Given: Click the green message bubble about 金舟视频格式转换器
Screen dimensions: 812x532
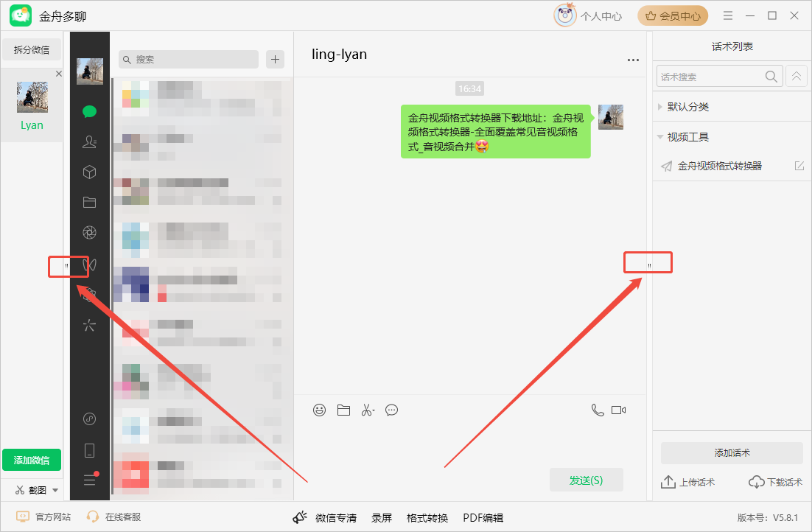Looking at the screenshot, I should pos(496,132).
